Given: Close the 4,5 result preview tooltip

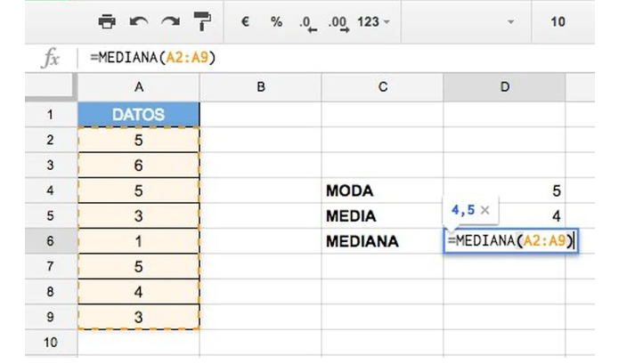Looking at the screenshot, I should 484,210.
